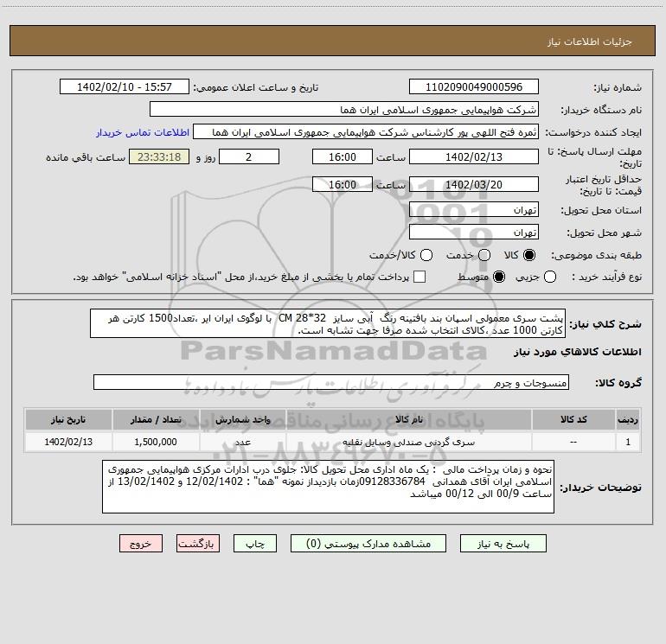
Task: Click general need description text box
Action: [328, 323]
